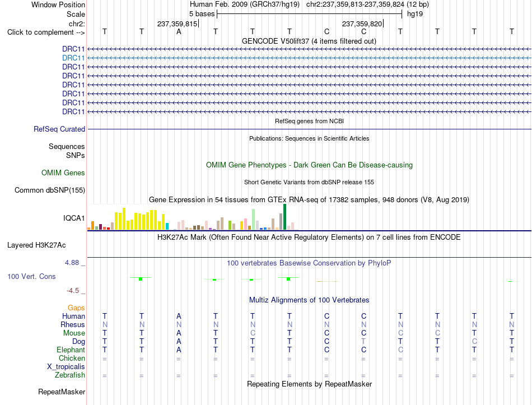Open 'Repeating Elements by RepeatMasker' title

coord(309,384)
